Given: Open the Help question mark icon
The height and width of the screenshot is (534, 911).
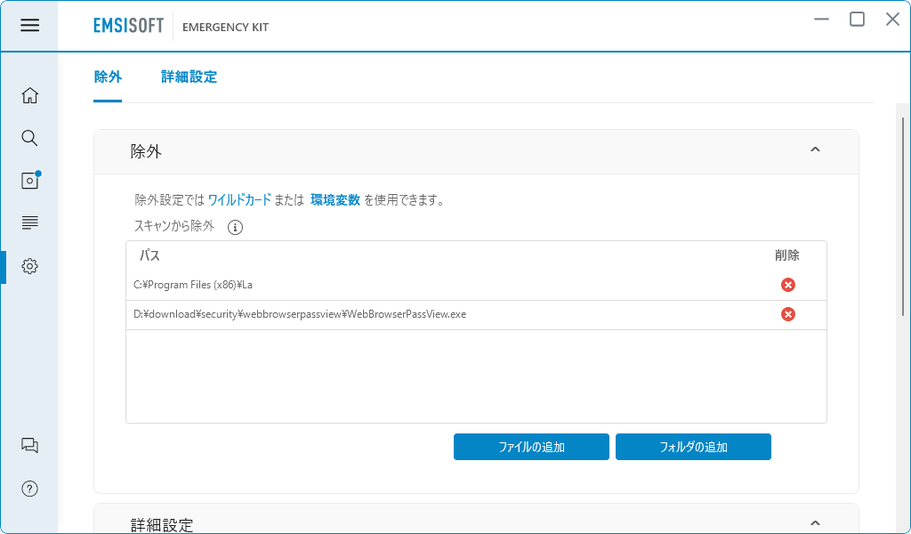Looking at the screenshot, I should tap(30, 489).
